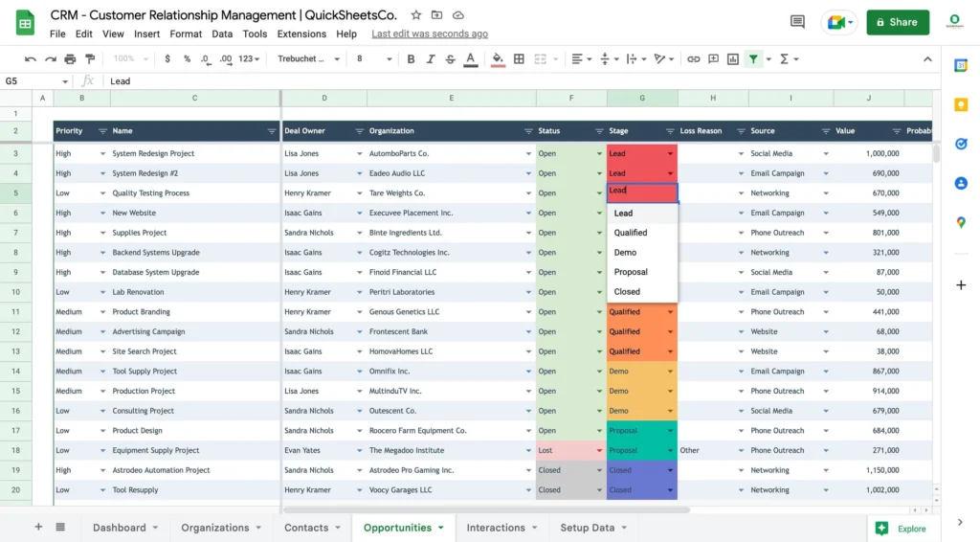The image size is (980, 542).
Task: Open Google Meet call button
Action: [839, 23]
